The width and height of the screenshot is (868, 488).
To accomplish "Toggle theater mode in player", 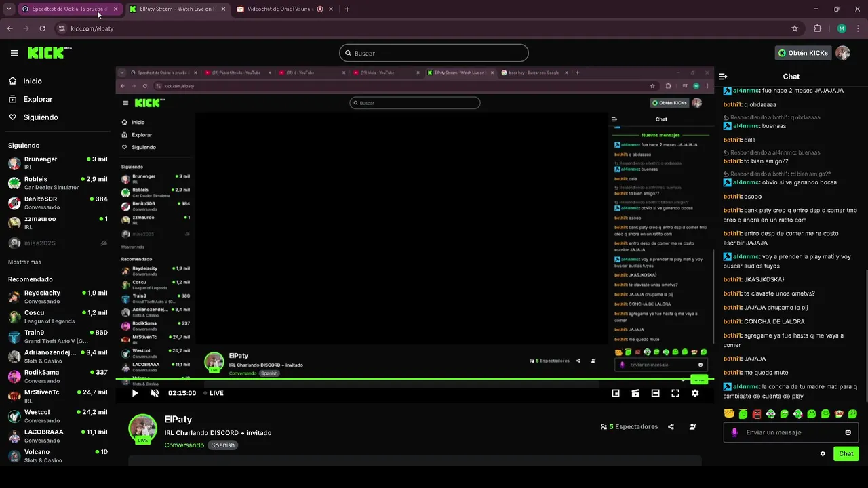I will [655, 393].
